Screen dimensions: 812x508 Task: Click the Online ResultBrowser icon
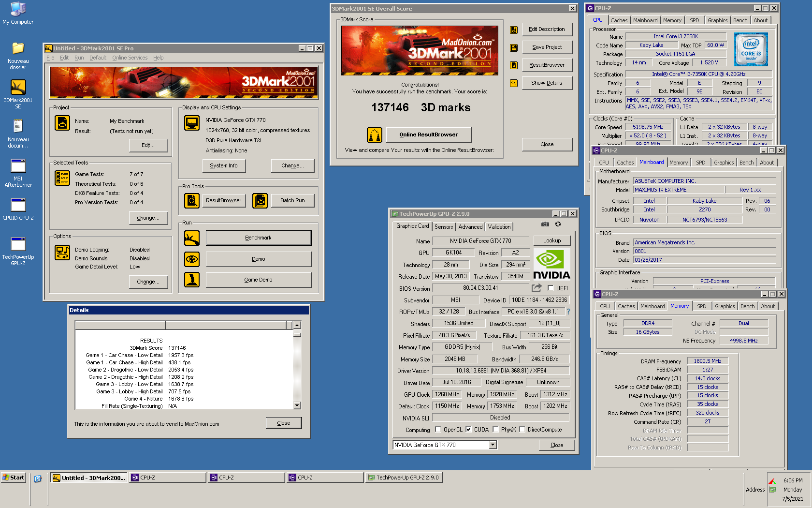[x=375, y=135]
